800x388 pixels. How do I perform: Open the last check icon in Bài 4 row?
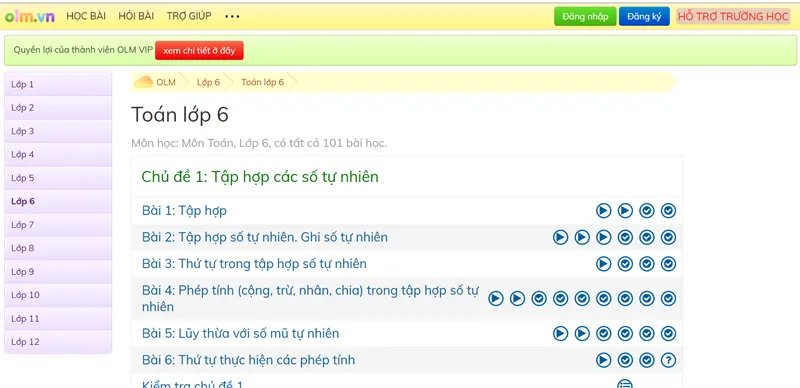(668, 298)
